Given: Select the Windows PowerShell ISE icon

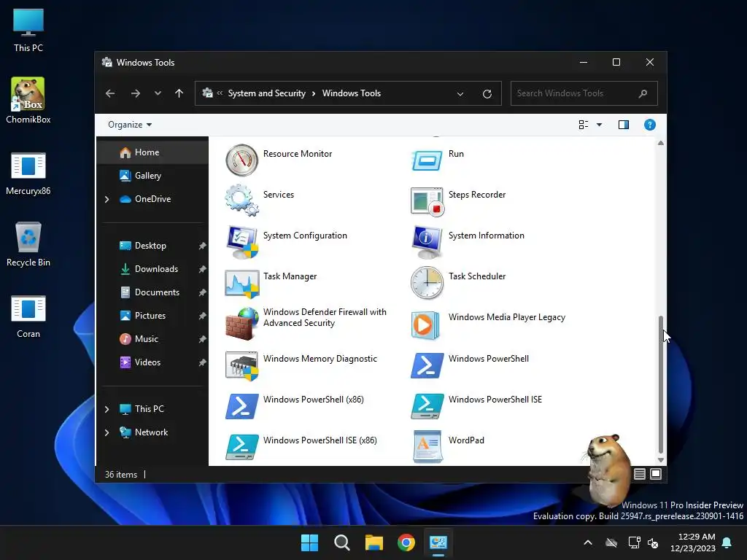Looking at the screenshot, I should [427, 406].
